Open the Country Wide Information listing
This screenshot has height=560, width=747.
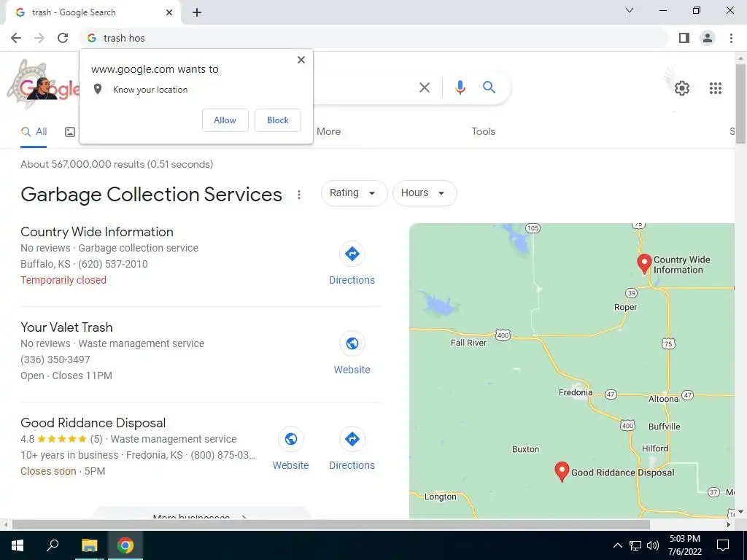pyautogui.click(x=97, y=232)
